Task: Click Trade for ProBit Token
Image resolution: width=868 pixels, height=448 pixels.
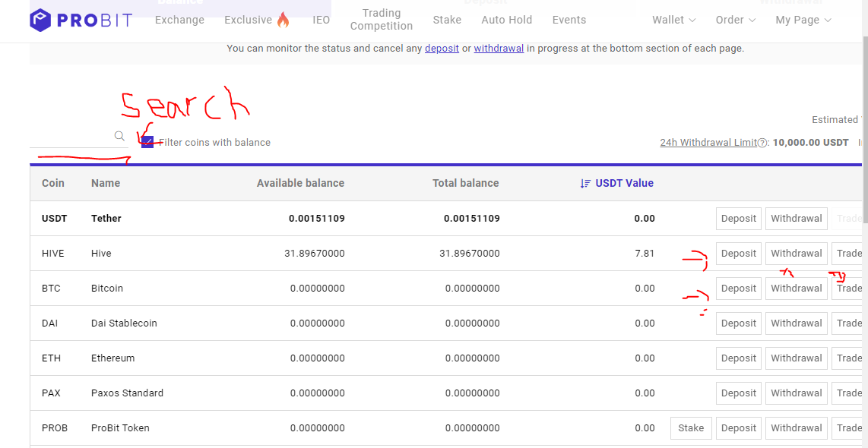Action: pyautogui.click(x=847, y=427)
